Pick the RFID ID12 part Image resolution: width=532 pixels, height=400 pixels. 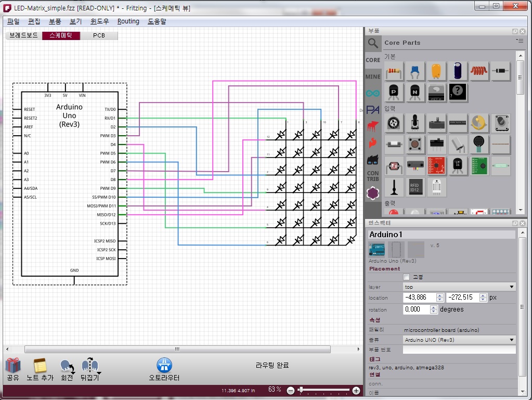pos(416,187)
